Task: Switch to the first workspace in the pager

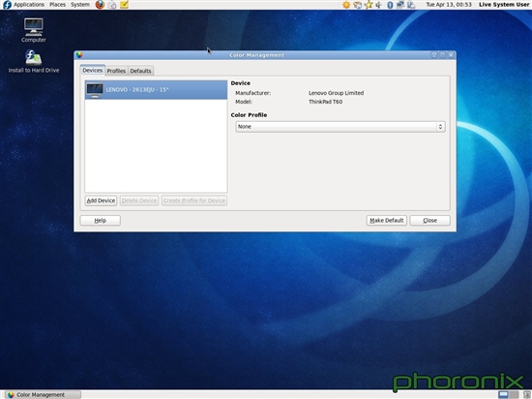Action: click(x=503, y=394)
